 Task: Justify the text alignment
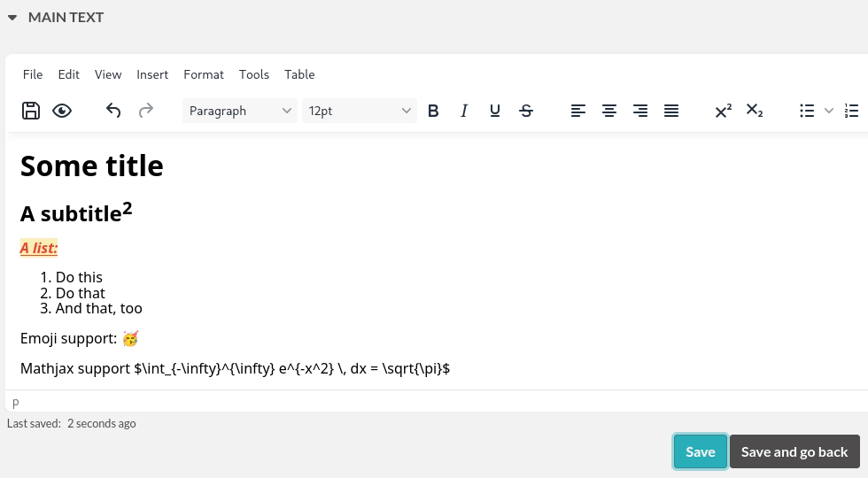pos(671,111)
